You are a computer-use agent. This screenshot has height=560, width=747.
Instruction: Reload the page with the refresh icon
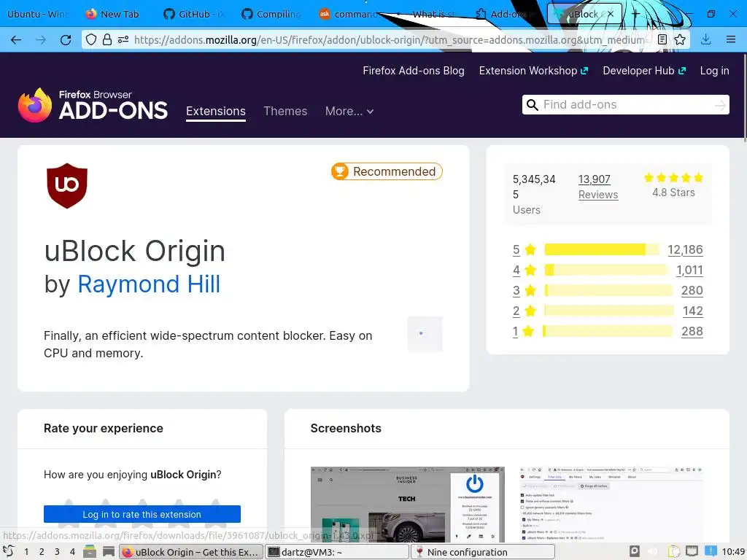pyautogui.click(x=66, y=40)
